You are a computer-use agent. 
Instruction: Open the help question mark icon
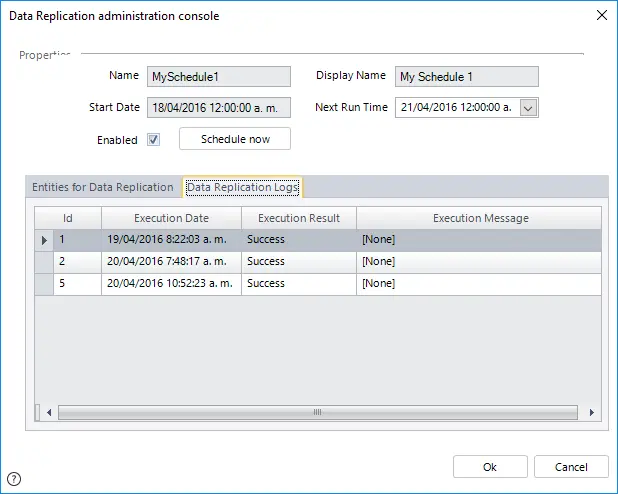pyautogui.click(x=14, y=479)
